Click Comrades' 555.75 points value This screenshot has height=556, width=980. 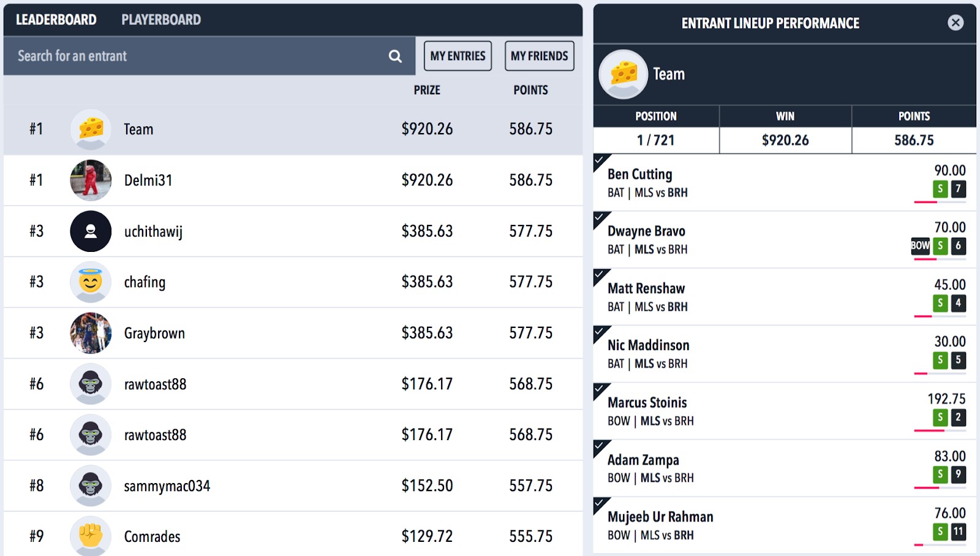(530, 536)
